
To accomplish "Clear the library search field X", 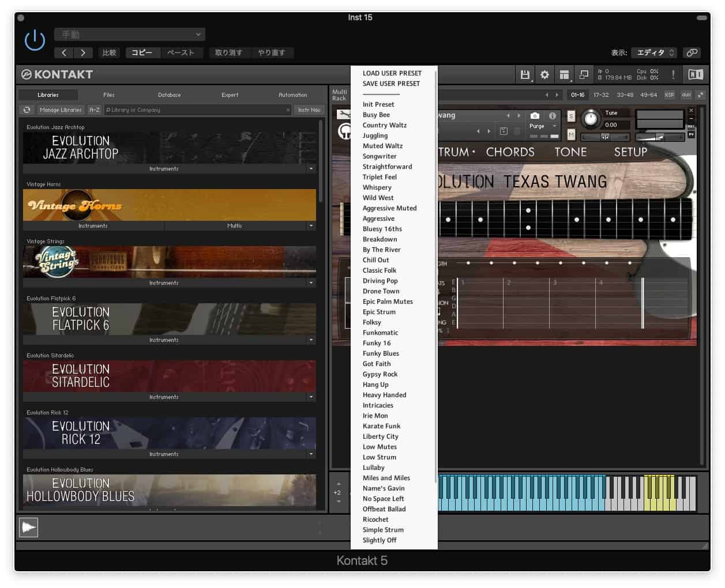I will 288,110.
